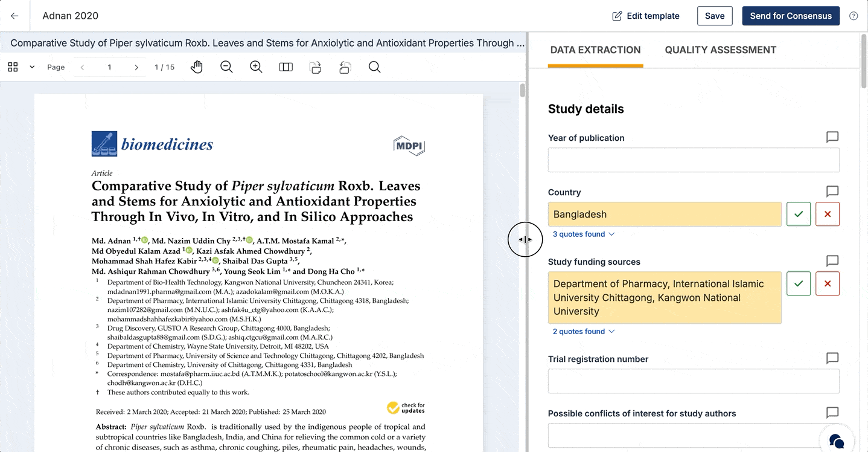The image size is (868, 452).
Task: Select the Data Extraction tab
Action: [x=595, y=50]
